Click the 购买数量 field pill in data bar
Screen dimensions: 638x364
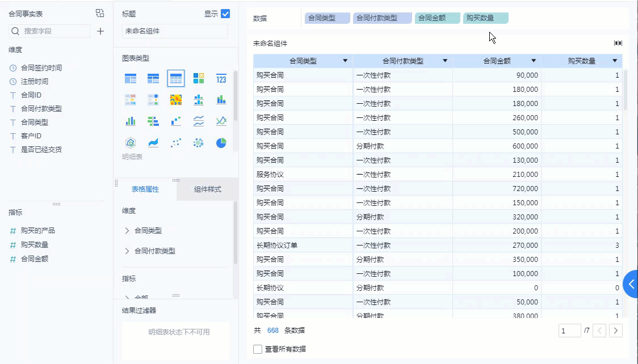(x=485, y=18)
